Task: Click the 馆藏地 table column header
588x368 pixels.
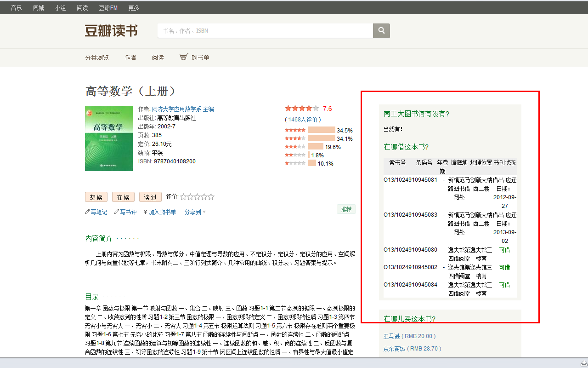Action: pos(459,162)
